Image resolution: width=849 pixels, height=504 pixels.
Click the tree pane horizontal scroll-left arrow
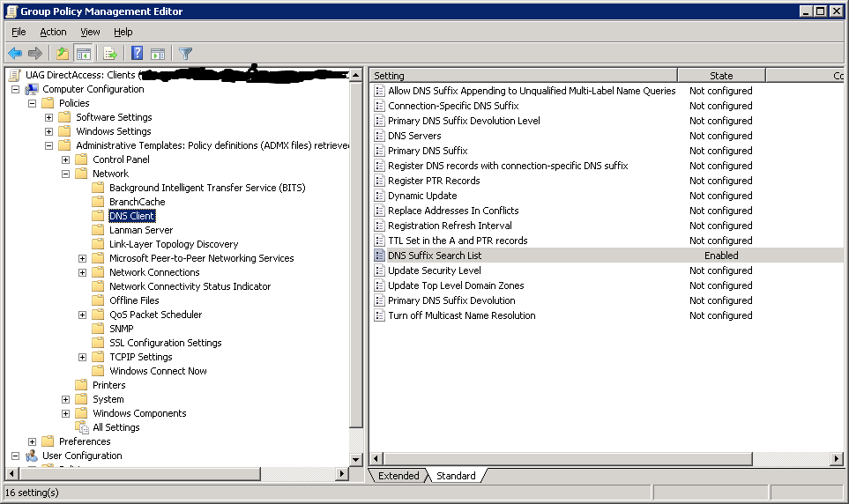point(12,474)
